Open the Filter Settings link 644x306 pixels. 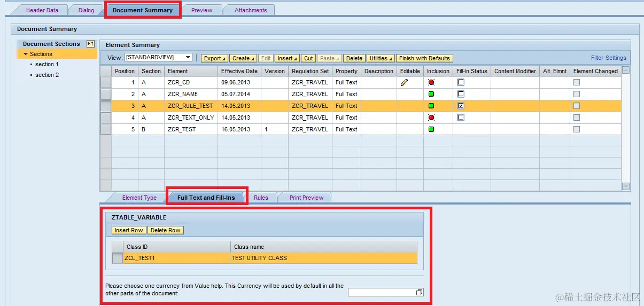click(608, 58)
